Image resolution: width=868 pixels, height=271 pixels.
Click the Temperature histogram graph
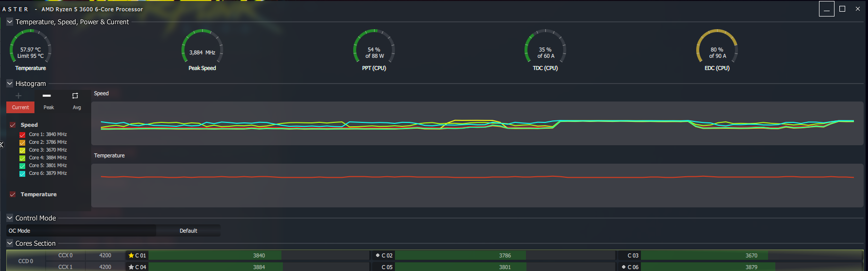(x=477, y=186)
